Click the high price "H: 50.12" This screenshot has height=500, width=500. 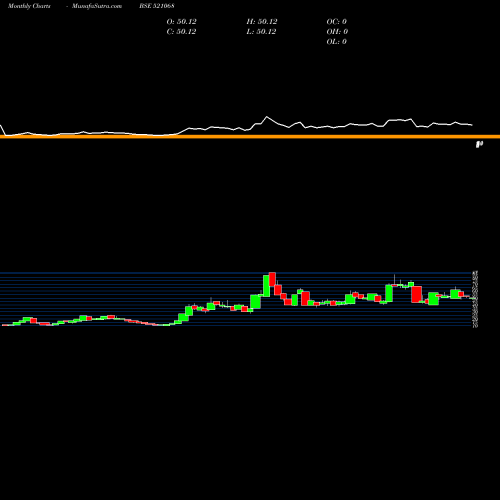(262, 21)
